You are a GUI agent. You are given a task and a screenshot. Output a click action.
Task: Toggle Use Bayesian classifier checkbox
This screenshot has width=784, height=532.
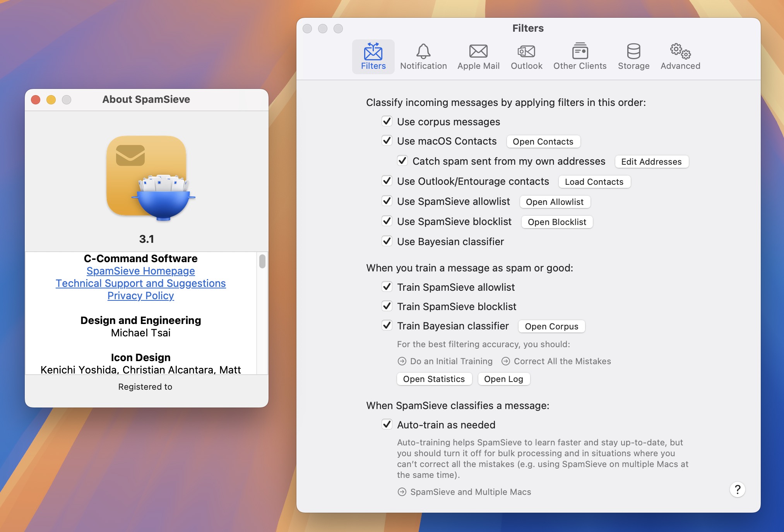(x=387, y=241)
